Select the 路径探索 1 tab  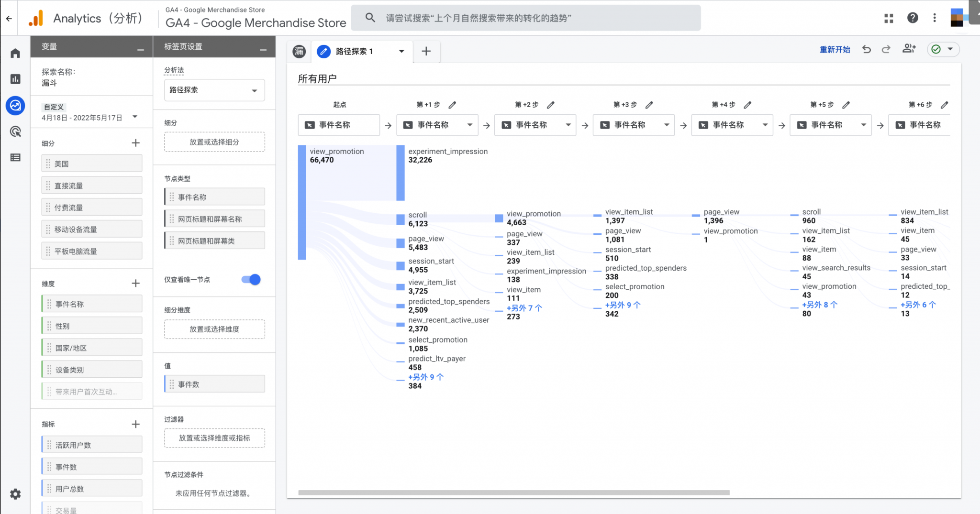(355, 51)
